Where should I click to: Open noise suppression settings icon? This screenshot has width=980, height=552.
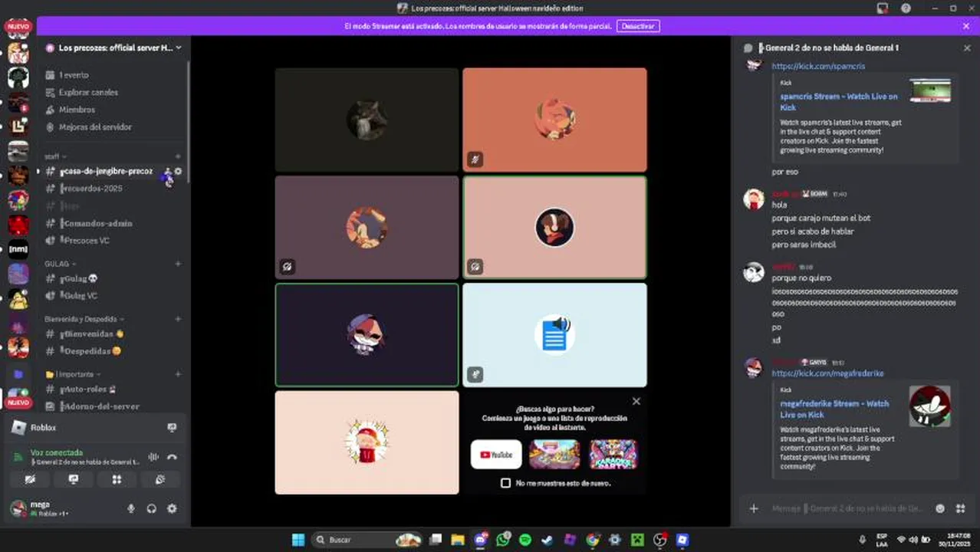pyautogui.click(x=153, y=457)
